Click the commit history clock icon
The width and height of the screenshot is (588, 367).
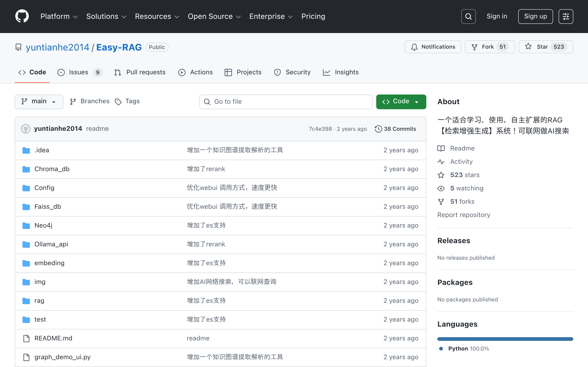(x=378, y=129)
